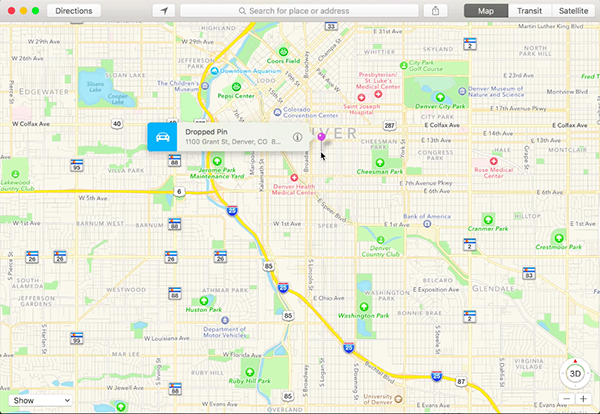Screen dimensions: 600x414
Task: Select Denver Museum of Nature and Science marker
Action: tap(462, 91)
